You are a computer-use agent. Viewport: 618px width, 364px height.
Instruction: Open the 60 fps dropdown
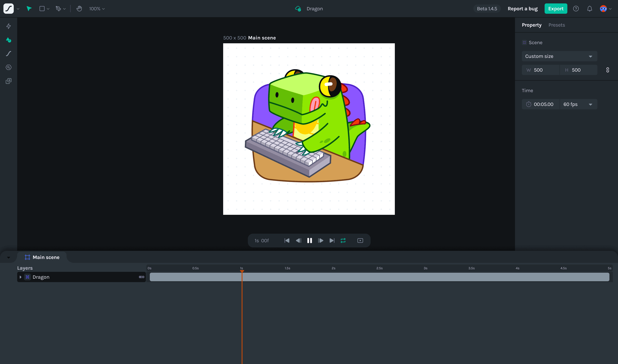click(x=578, y=104)
